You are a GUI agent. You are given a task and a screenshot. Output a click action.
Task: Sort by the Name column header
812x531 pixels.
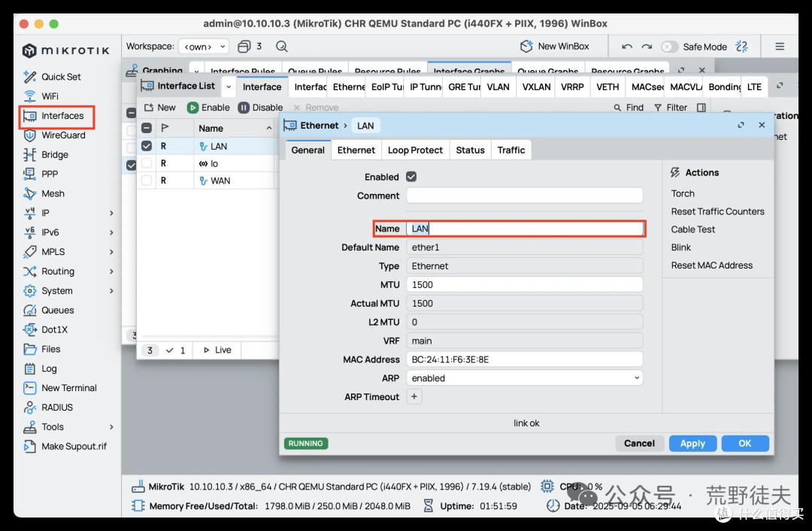(x=235, y=128)
